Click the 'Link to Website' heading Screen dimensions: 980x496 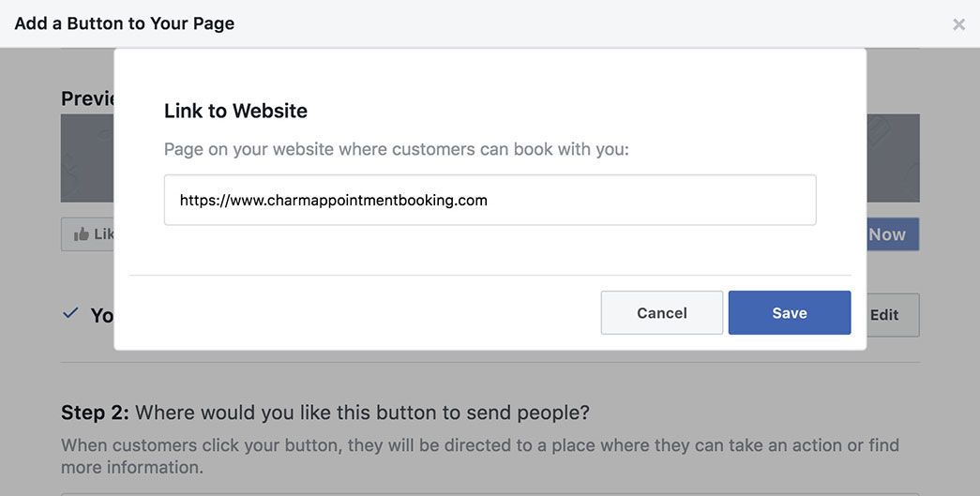click(x=235, y=111)
